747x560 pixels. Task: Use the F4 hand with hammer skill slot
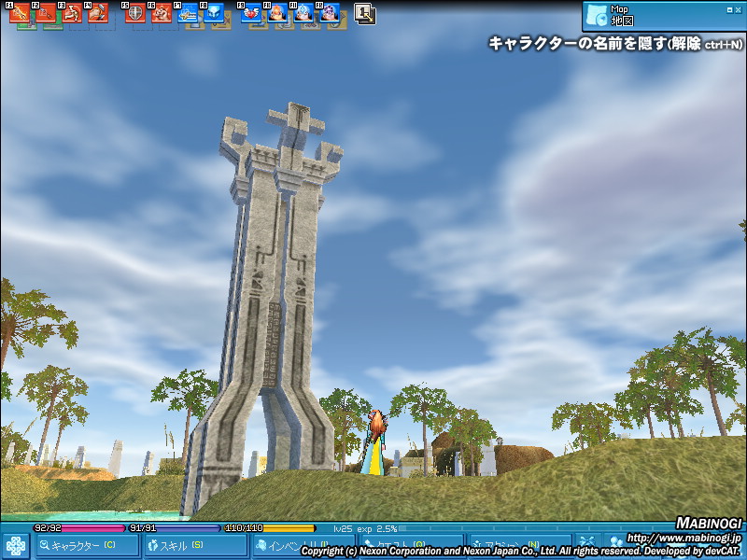98,13
